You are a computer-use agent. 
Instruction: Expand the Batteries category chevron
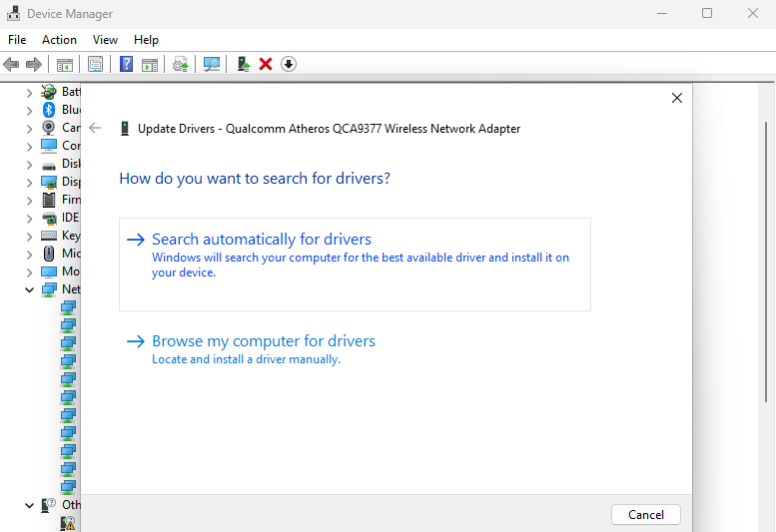[30, 92]
